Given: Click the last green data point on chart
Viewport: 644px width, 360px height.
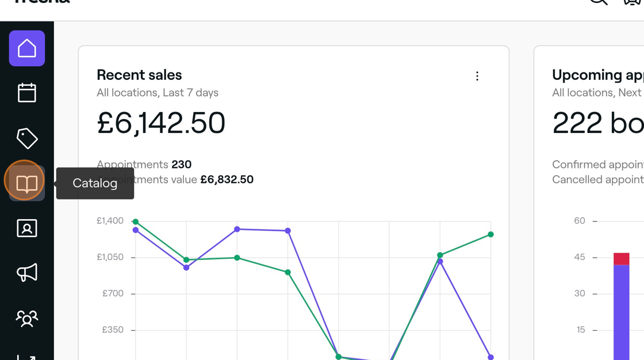Looking at the screenshot, I should coord(490,234).
